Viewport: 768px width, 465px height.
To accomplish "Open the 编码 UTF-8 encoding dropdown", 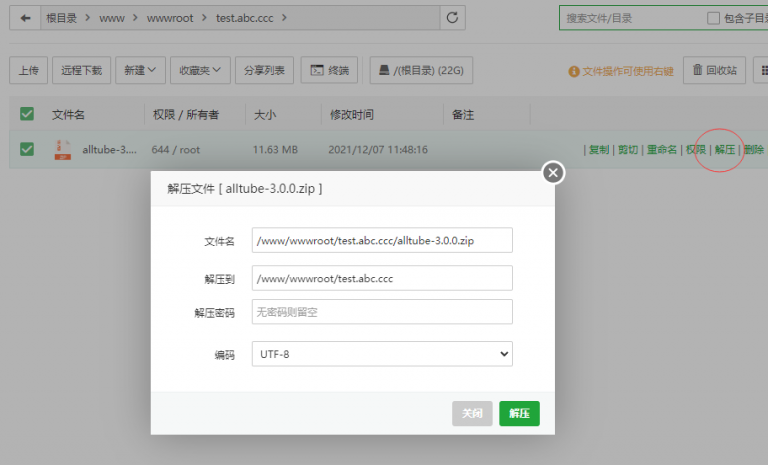I will pos(382,354).
